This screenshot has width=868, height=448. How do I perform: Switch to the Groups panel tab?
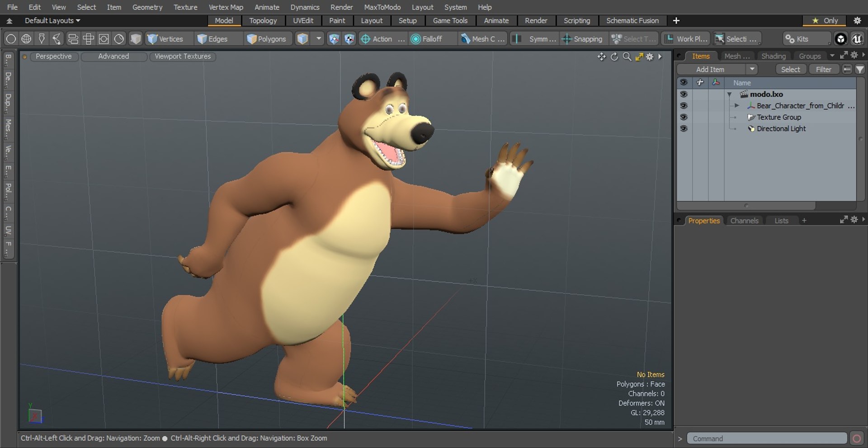(x=809, y=56)
